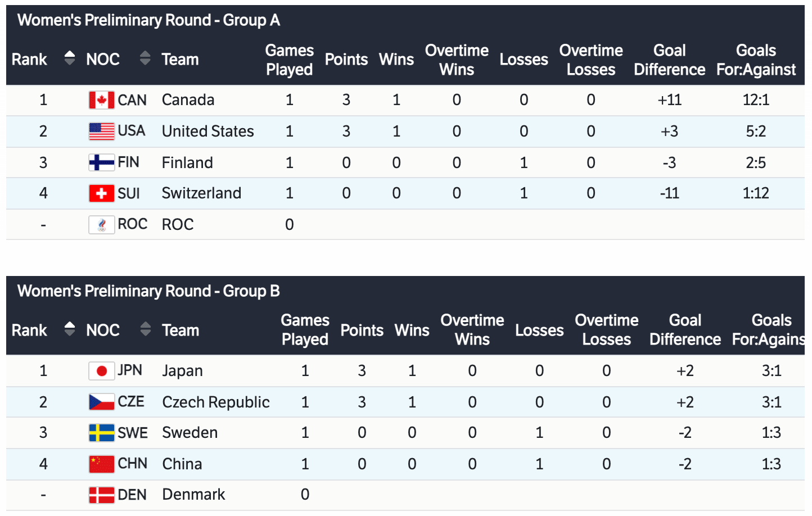Image resolution: width=812 pixels, height=516 pixels.
Task: Click the ROC emblem icon
Action: pyautogui.click(x=101, y=225)
